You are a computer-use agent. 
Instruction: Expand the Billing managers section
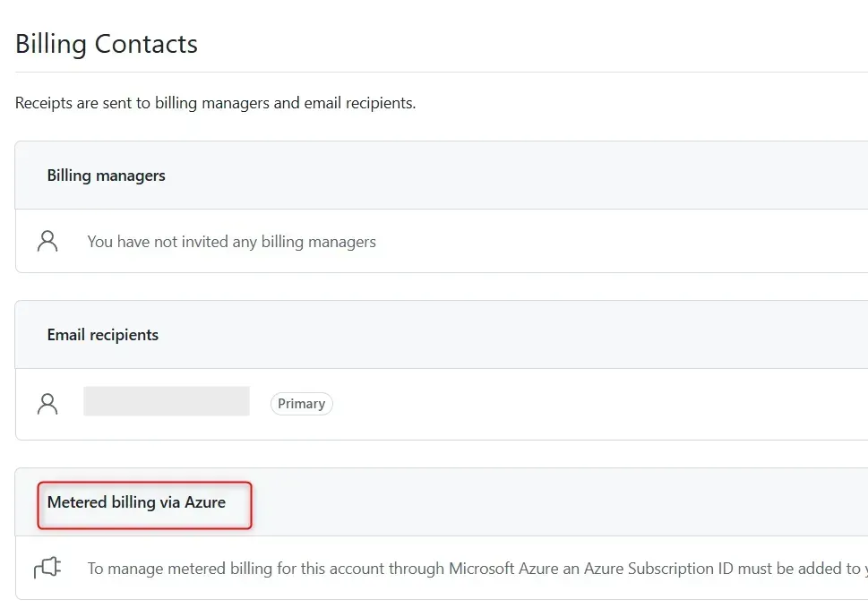pos(105,175)
